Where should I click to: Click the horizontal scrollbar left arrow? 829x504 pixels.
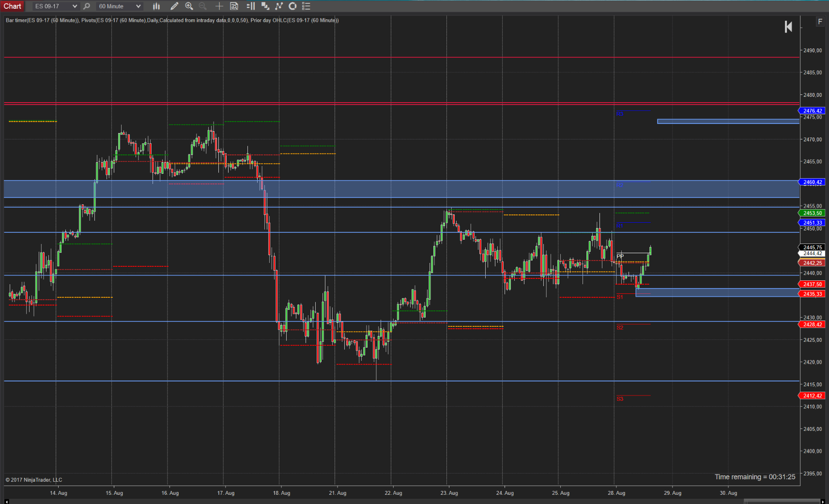7,502
